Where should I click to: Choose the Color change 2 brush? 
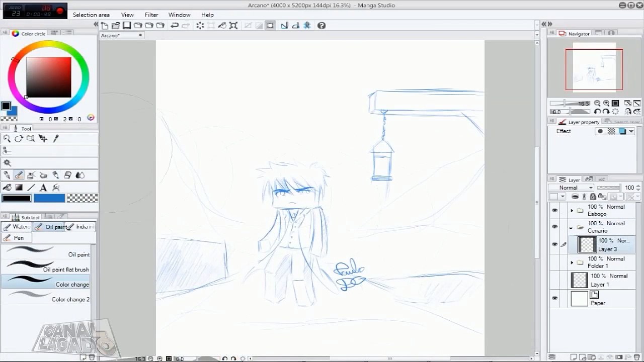coord(46,297)
